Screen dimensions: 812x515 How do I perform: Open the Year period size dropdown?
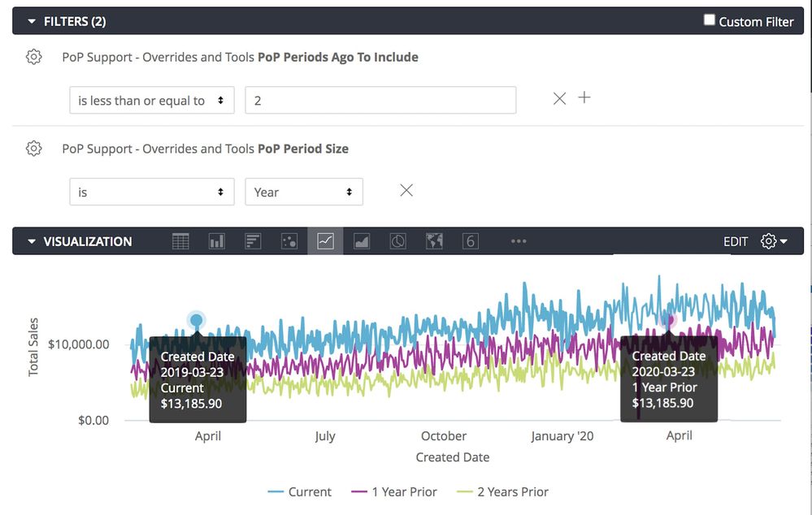point(304,192)
